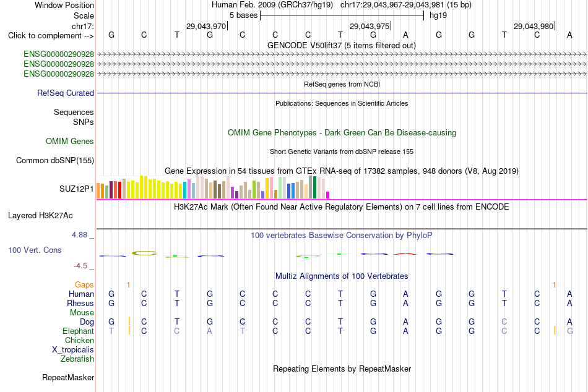This screenshot has height=392, width=588.
Task: Click the olive PhyloP conservation oval
Action: (144, 254)
